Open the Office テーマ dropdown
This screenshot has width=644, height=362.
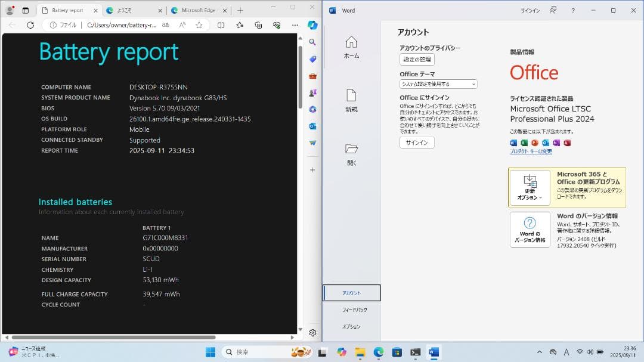click(438, 84)
